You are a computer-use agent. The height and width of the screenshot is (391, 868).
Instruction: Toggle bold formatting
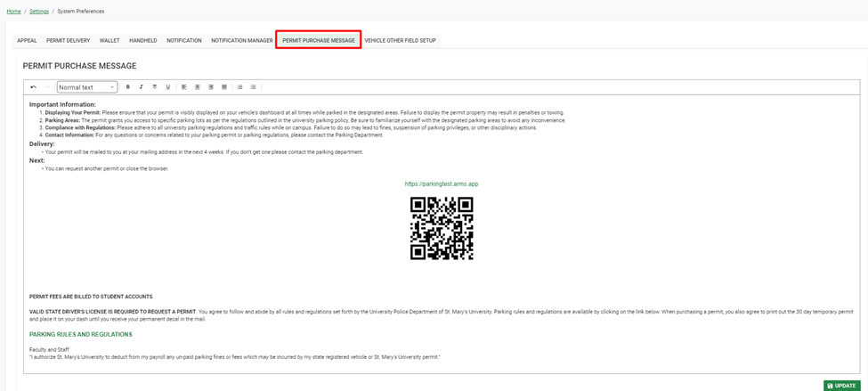coord(128,87)
